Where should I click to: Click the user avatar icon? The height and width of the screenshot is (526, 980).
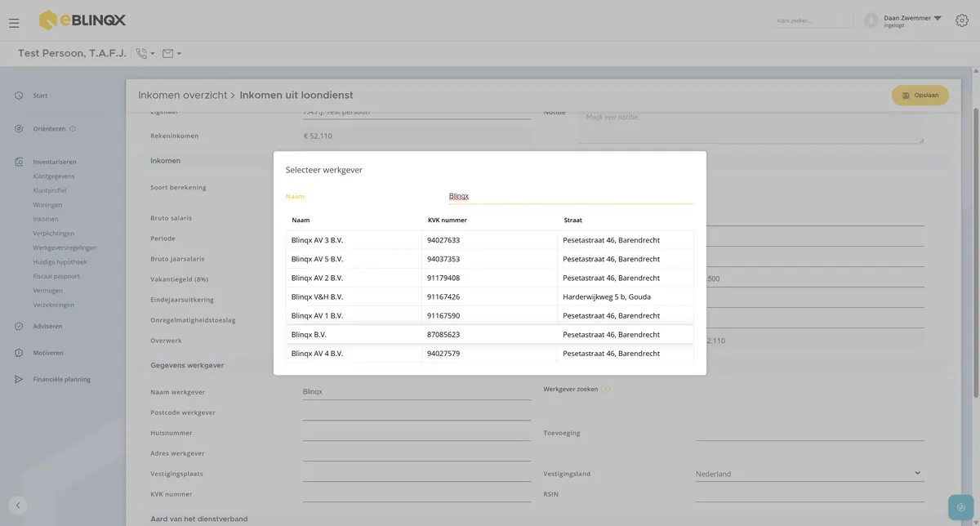(x=871, y=20)
